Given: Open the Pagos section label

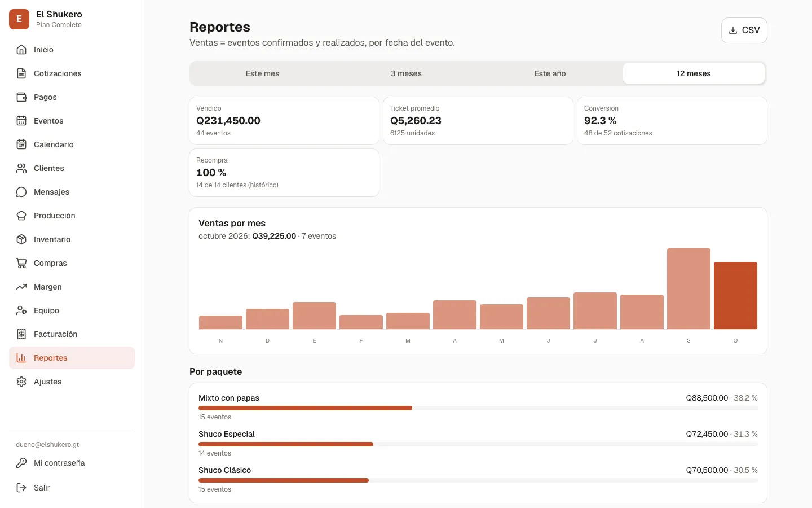Looking at the screenshot, I should pyautogui.click(x=45, y=97).
